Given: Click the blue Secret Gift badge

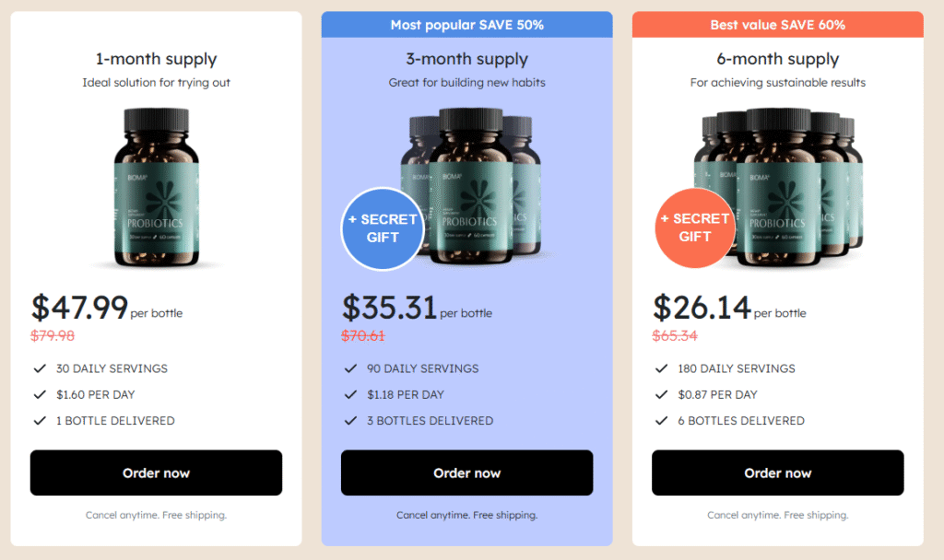Looking at the screenshot, I should (x=383, y=228).
